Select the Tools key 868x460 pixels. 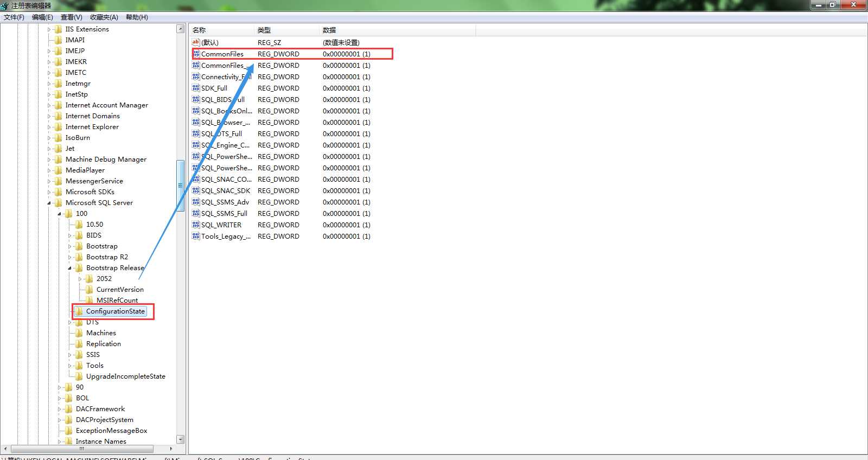[95, 366]
